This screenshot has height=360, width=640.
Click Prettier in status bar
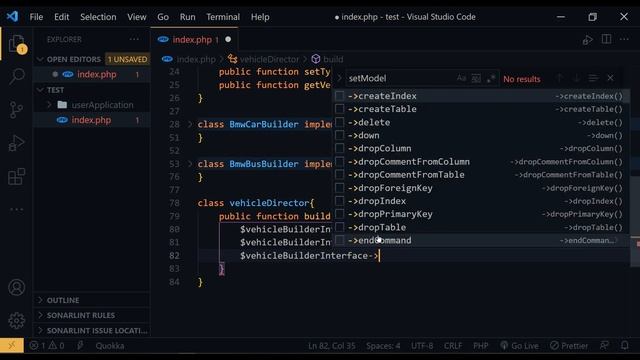pos(569,346)
